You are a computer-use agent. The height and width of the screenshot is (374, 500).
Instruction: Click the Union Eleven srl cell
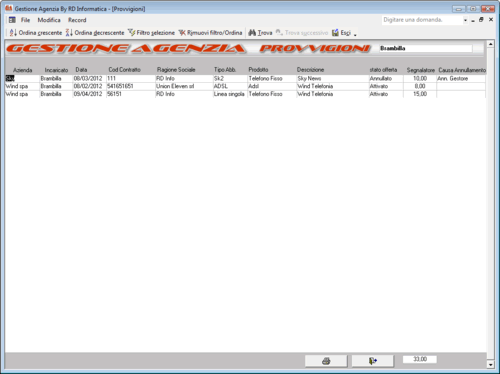click(x=184, y=86)
